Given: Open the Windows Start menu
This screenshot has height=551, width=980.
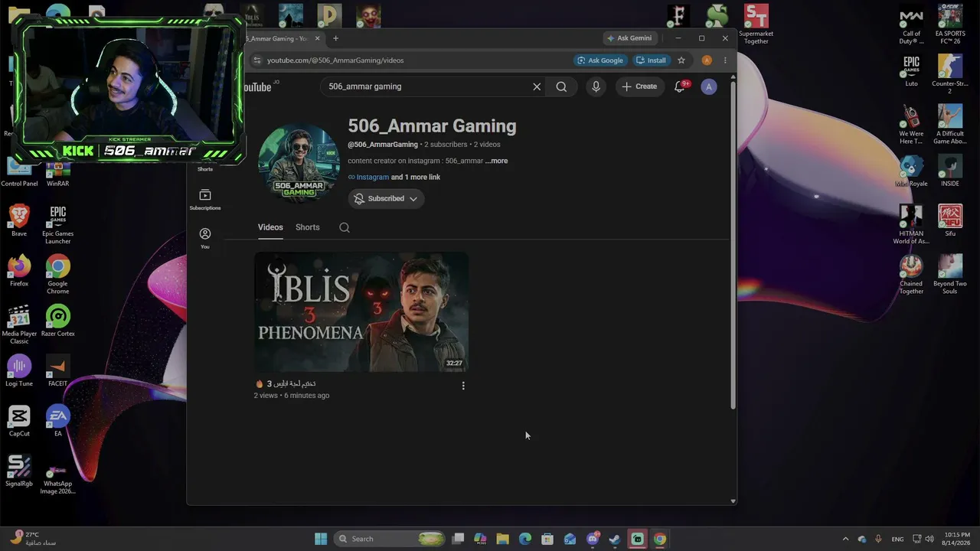Looking at the screenshot, I should pos(321,539).
